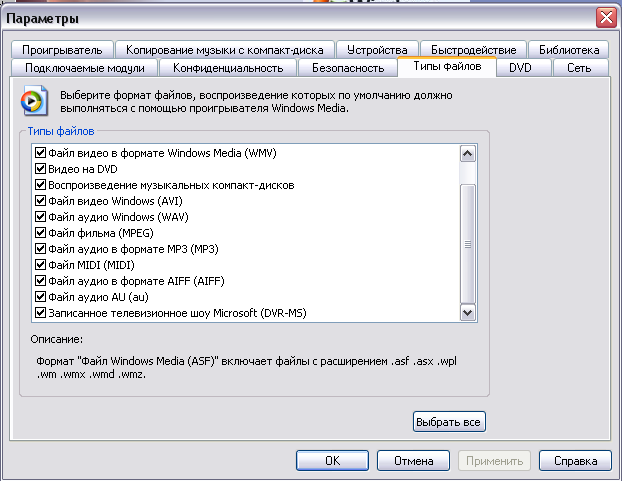Open the Устройства tab
This screenshot has width=622, height=481.
click(377, 50)
